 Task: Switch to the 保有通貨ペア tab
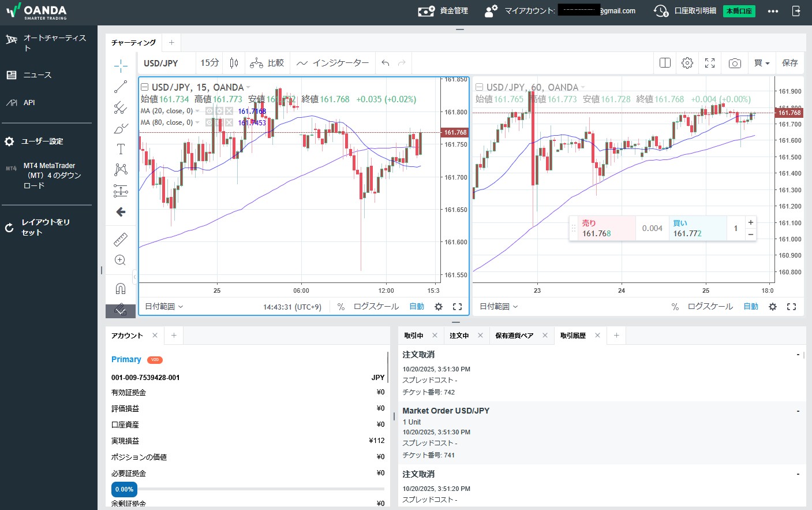point(514,336)
